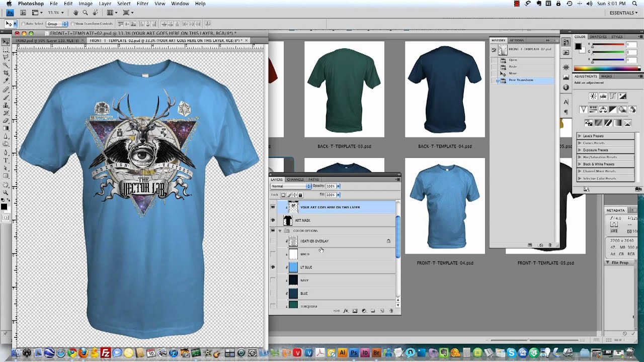Screen dimensions: 644x362
Task: Launch Bridge from the application bar
Action: [x=24, y=12]
